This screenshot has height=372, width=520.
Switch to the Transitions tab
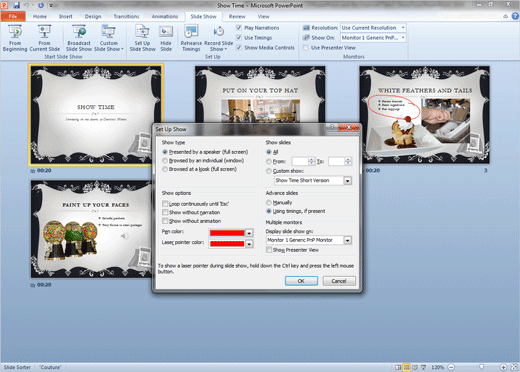pos(126,16)
